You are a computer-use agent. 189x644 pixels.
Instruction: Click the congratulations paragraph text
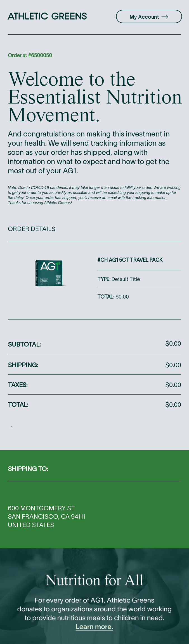[89, 152]
